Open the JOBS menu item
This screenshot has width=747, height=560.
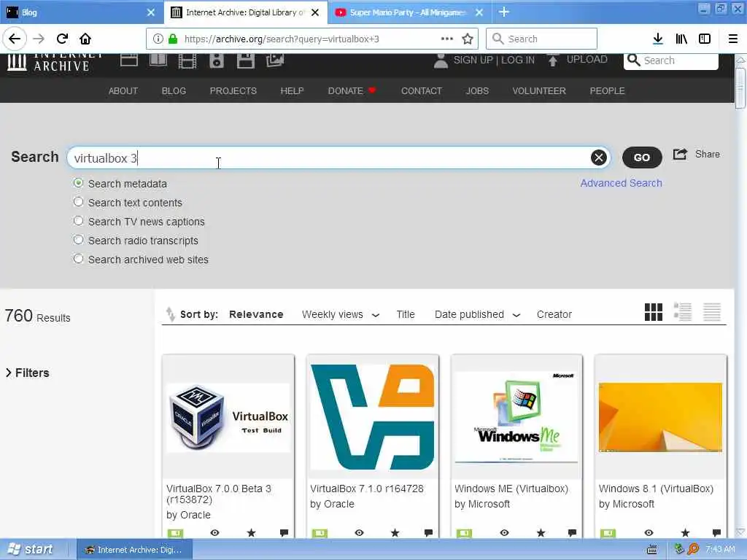[x=477, y=91]
